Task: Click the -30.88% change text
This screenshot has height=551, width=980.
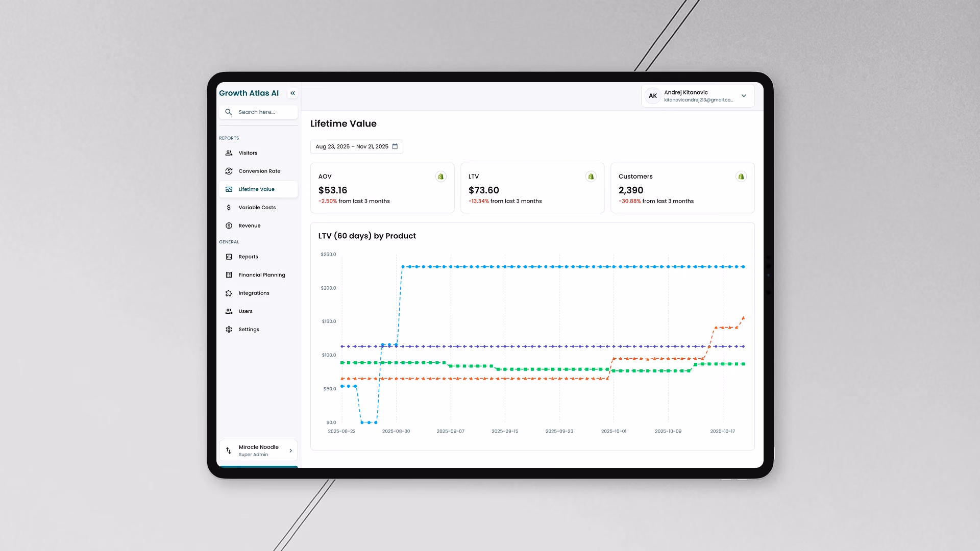Action: (630, 202)
